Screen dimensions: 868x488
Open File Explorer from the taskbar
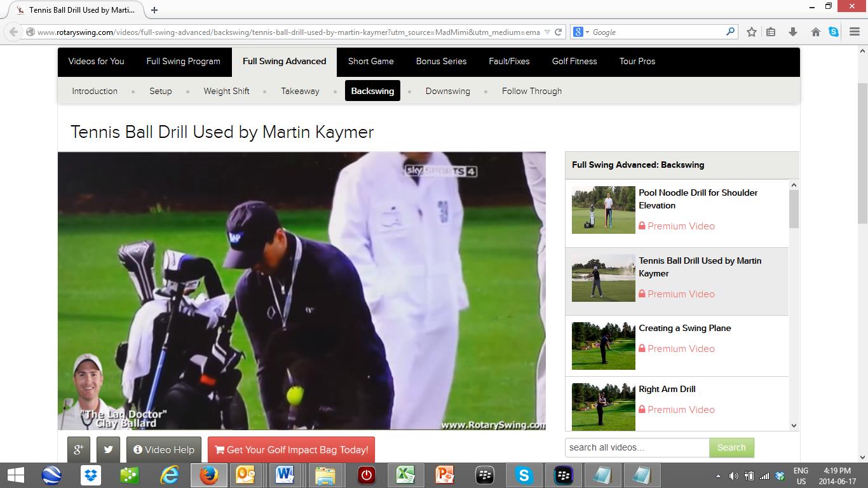[325, 475]
